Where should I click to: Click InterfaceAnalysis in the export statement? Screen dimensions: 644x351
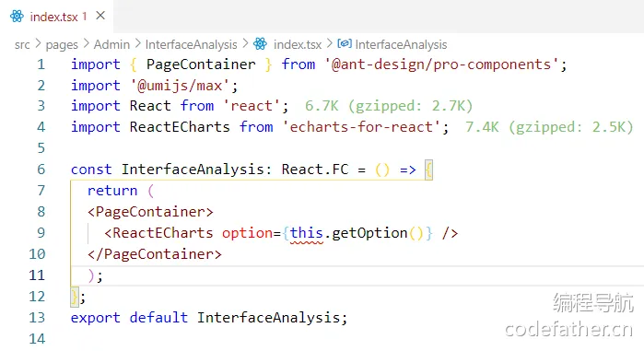coord(268,318)
